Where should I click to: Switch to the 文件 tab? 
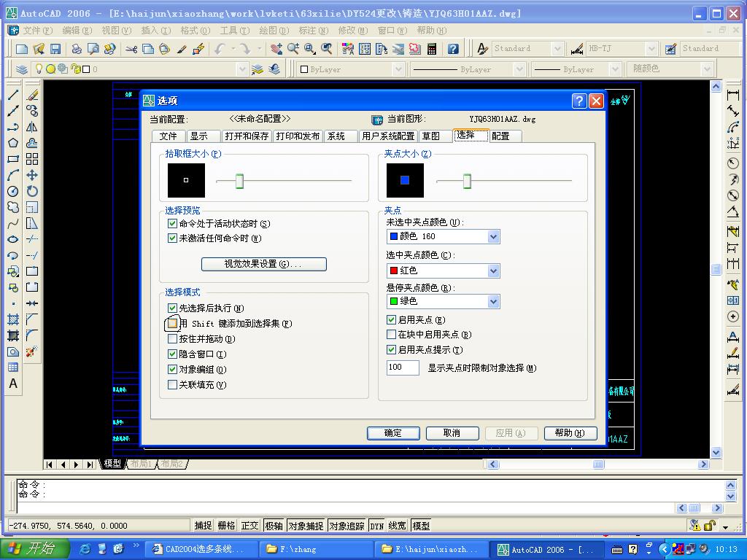coord(169,136)
